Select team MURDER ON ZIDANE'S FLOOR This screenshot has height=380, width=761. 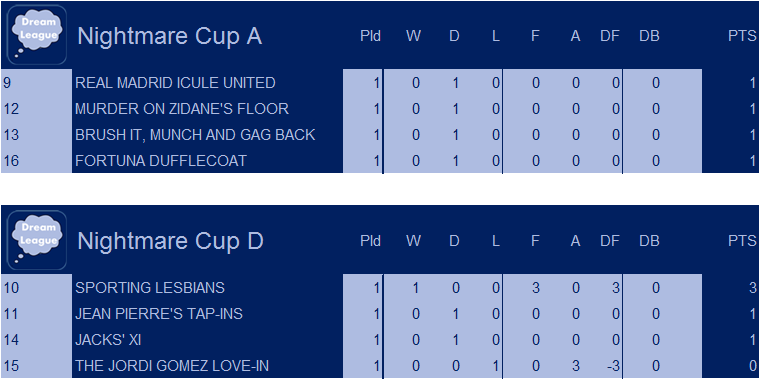click(182, 109)
